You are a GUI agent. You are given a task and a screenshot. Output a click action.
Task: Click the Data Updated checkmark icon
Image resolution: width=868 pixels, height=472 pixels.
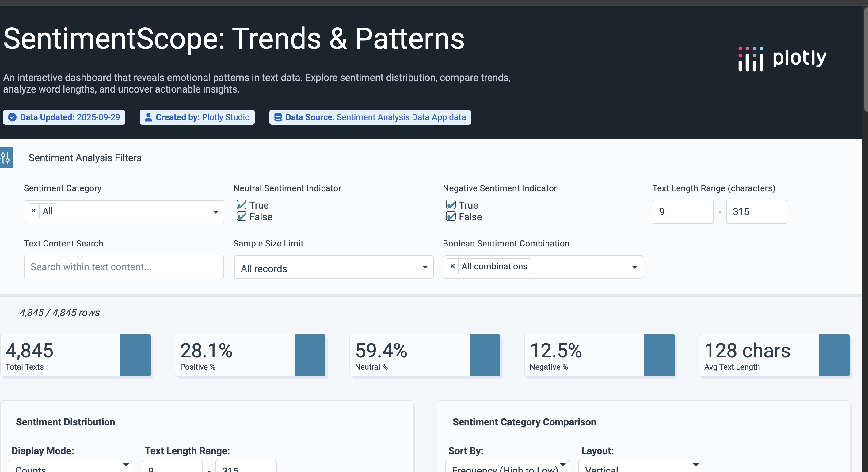click(x=12, y=117)
